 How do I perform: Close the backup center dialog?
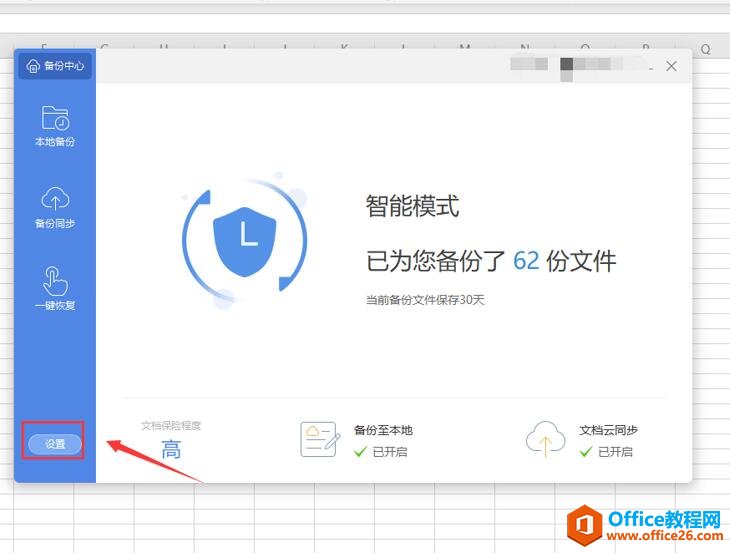[671, 66]
